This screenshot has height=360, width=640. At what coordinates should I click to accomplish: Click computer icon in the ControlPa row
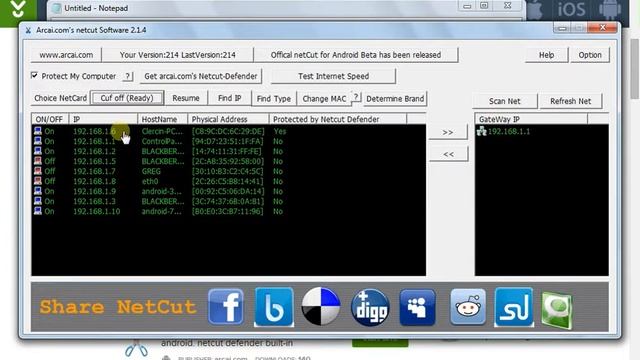[38, 141]
